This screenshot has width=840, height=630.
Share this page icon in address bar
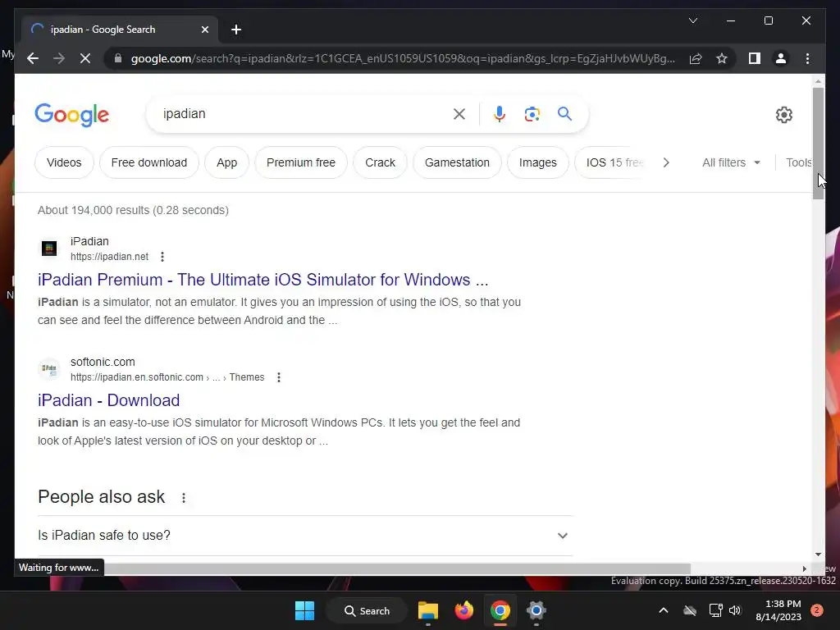(x=696, y=58)
